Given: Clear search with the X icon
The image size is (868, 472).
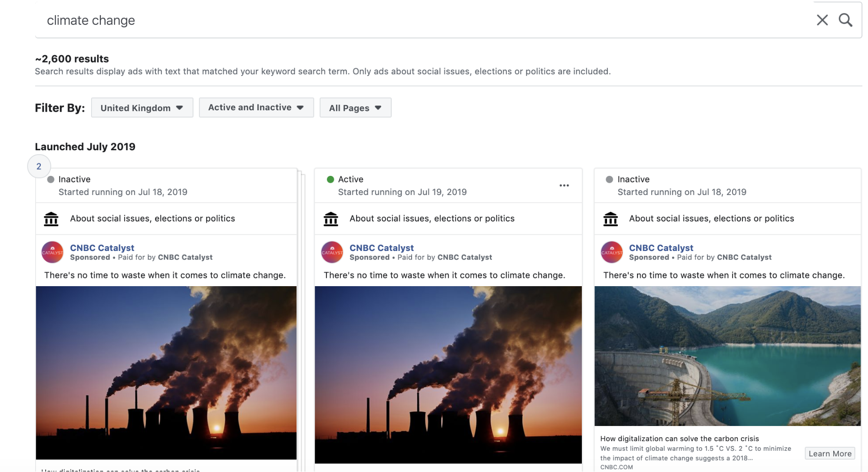Looking at the screenshot, I should tap(822, 20).
